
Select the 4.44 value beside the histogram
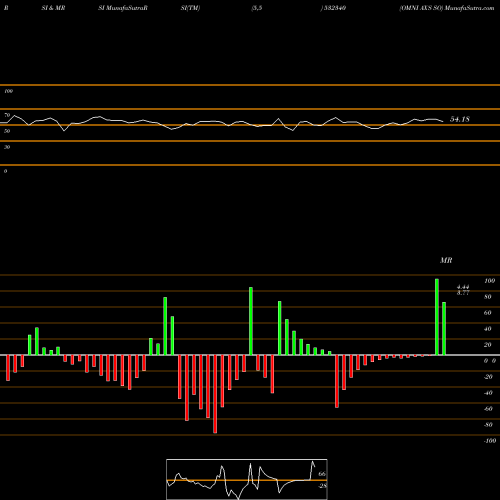point(463,287)
